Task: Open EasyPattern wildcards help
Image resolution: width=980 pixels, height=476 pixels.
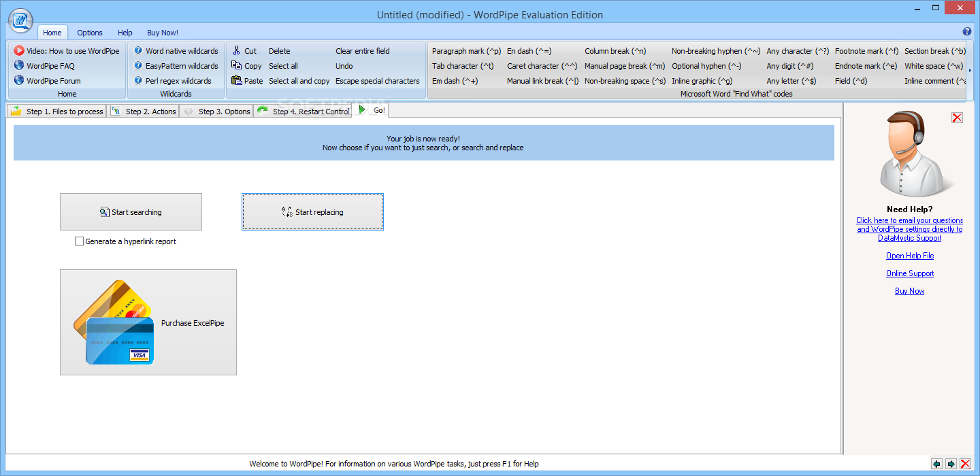Action: coord(176,66)
